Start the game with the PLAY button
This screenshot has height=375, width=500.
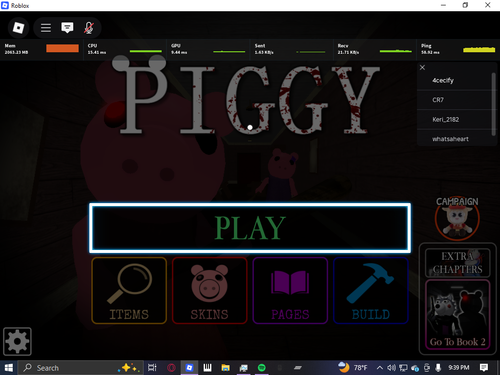coord(250,228)
